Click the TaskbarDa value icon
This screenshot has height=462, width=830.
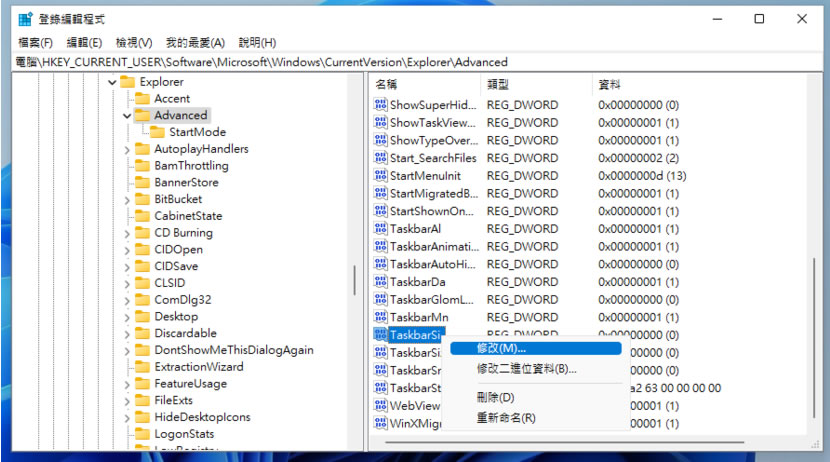click(380, 282)
